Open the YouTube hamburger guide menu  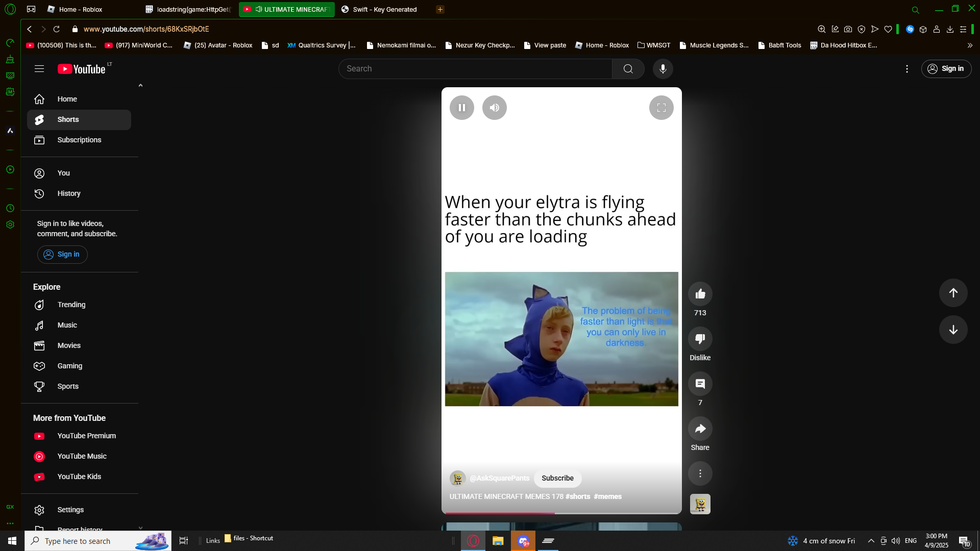pos(39,69)
